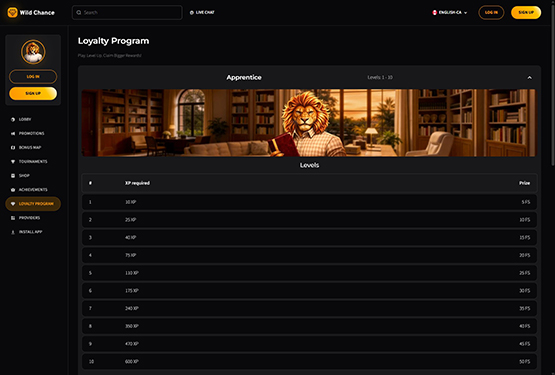Click the sidebar Log In button

tap(33, 76)
